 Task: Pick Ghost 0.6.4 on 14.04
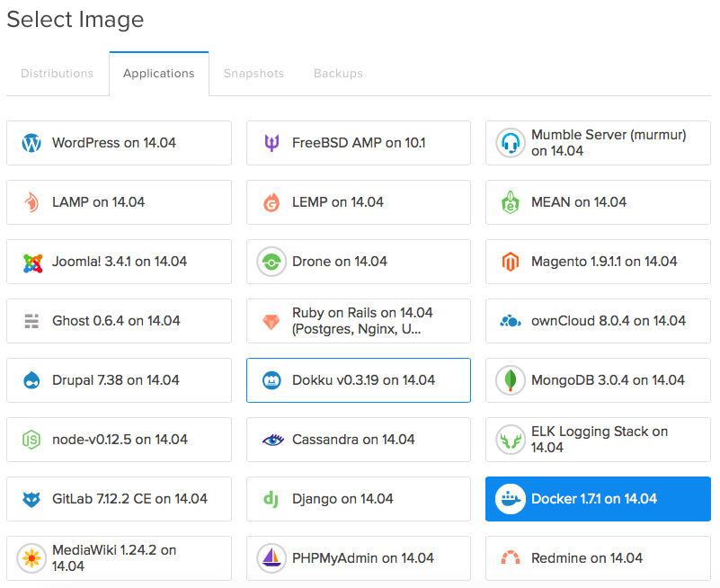pyautogui.click(x=119, y=321)
